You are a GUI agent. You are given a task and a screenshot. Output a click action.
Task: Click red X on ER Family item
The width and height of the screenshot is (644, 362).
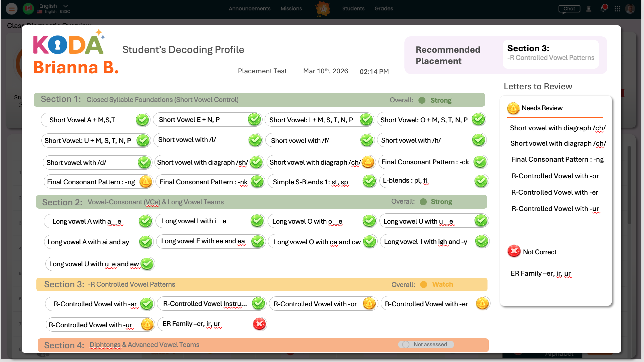pos(259,324)
